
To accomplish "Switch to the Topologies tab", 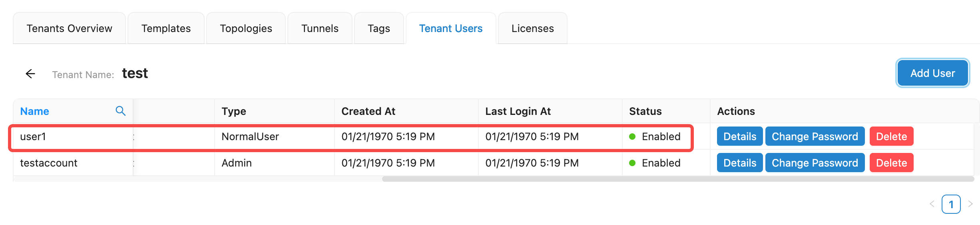I will point(246,28).
